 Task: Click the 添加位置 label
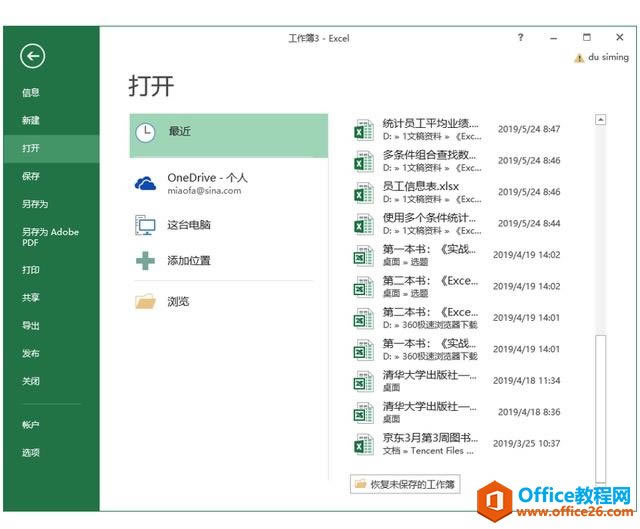click(x=189, y=260)
